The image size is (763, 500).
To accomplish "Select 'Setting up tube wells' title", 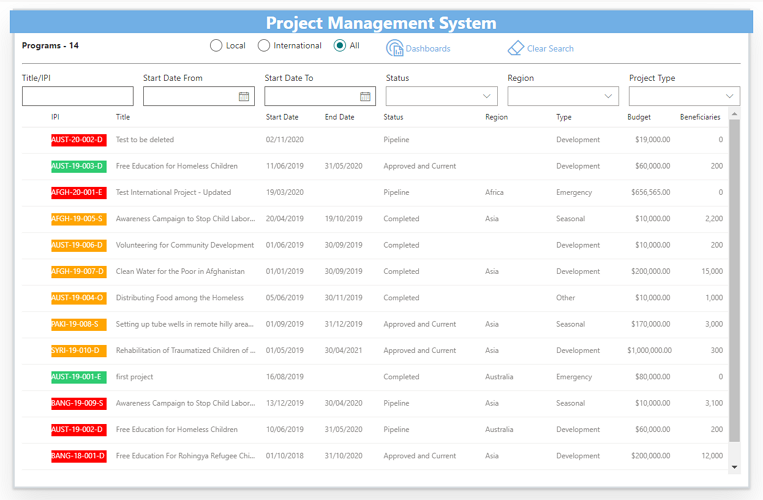I will point(185,324).
